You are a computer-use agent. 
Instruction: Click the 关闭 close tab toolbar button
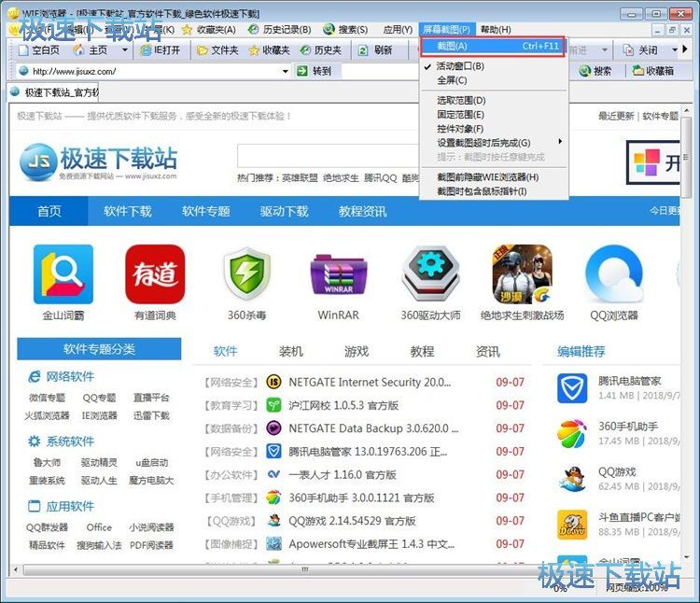point(640,50)
